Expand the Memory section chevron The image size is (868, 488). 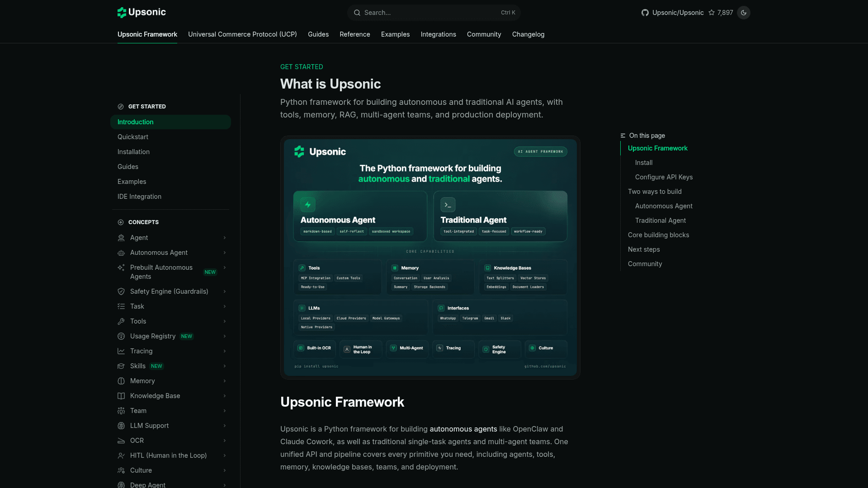225,381
